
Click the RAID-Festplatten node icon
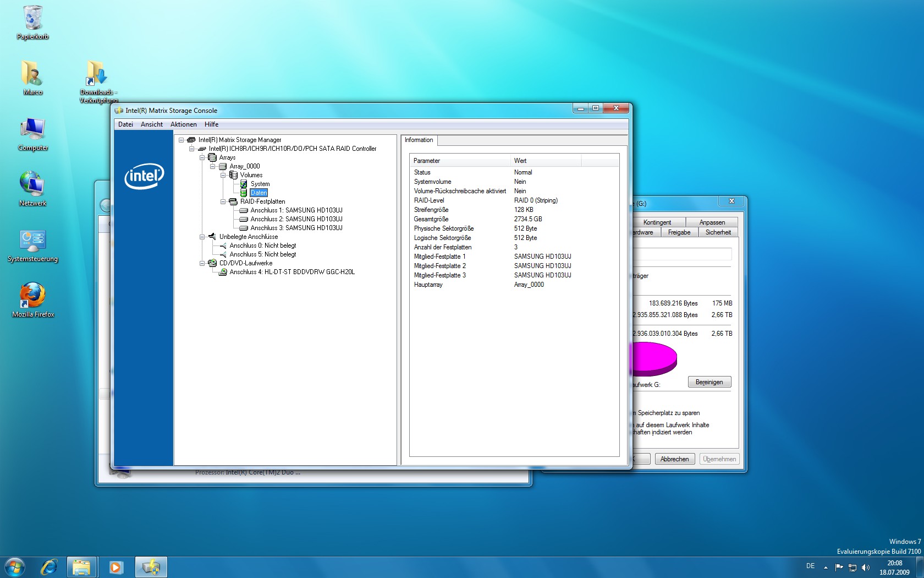click(x=233, y=201)
